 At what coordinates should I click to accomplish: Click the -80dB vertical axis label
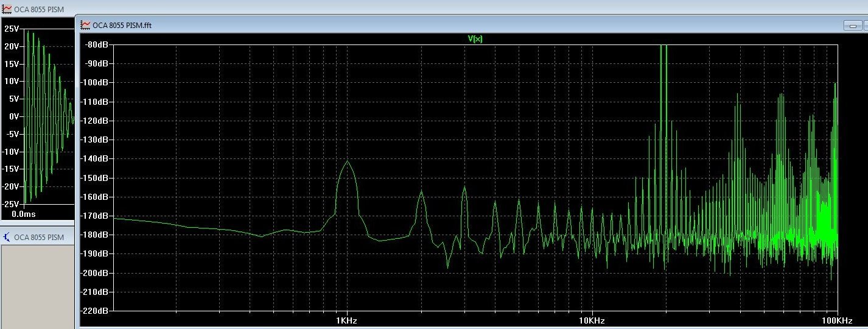(x=96, y=44)
